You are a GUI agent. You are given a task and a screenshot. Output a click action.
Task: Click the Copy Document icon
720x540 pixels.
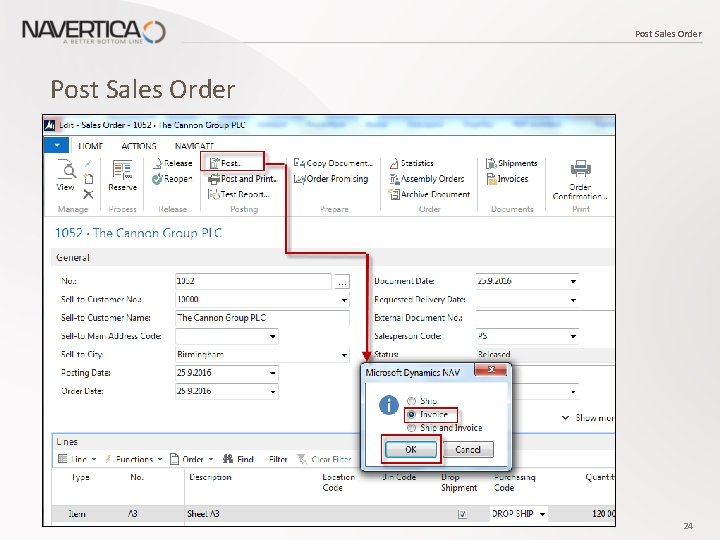click(299, 163)
